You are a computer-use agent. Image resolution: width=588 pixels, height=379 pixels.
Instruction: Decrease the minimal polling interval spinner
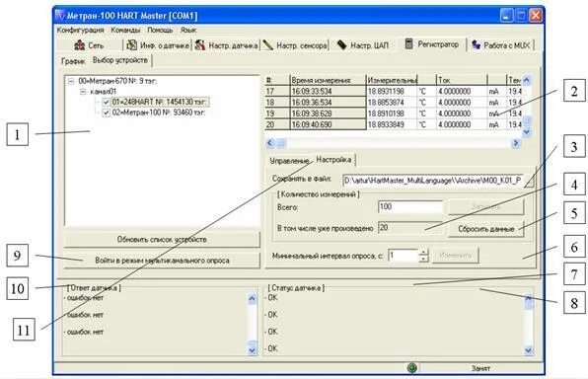point(423,259)
